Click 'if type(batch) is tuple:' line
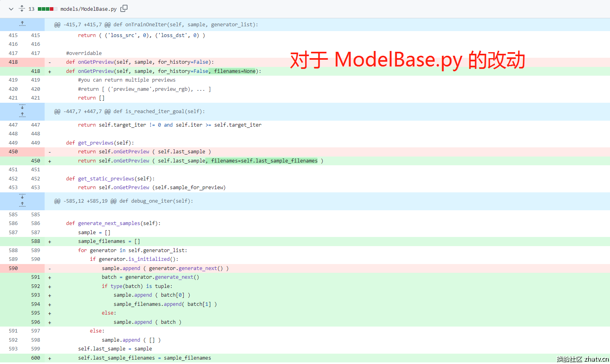The width and height of the screenshot is (610, 364). [x=137, y=286]
